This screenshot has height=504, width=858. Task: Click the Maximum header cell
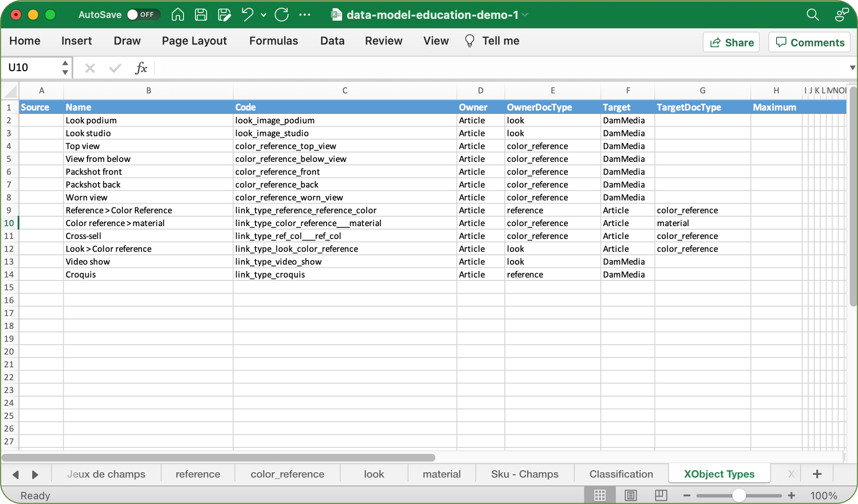776,107
